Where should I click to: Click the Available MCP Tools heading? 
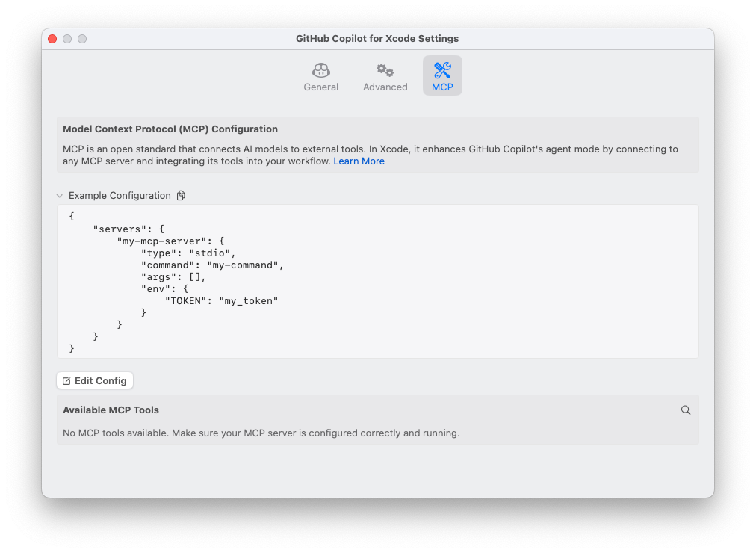tap(111, 410)
